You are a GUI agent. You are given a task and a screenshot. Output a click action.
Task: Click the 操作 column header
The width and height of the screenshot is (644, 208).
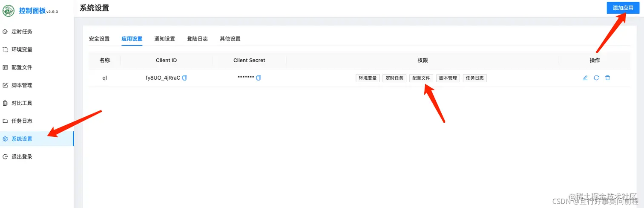pos(595,61)
